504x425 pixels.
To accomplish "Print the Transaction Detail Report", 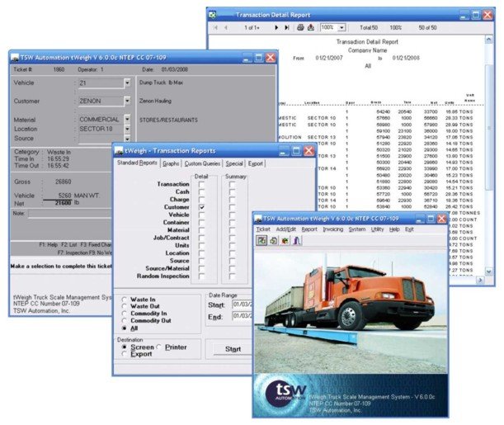I will [300, 27].
